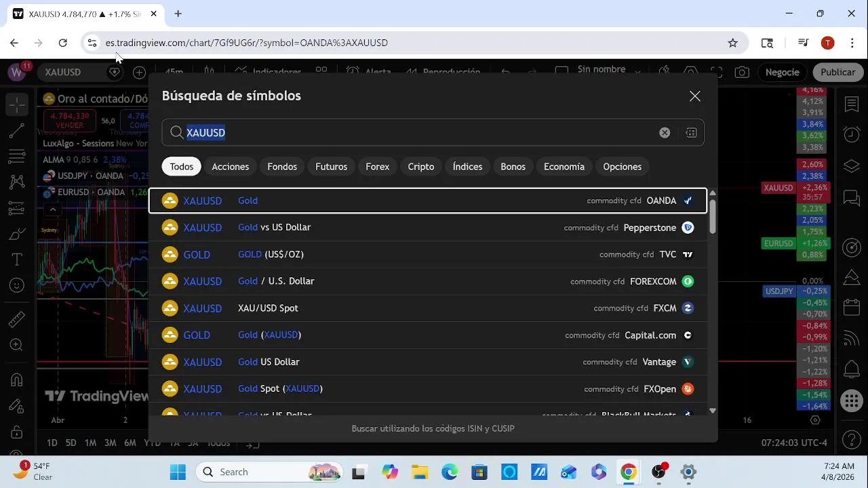Switch to the Economía filter tab
868x488 pixels.
tap(564, 167)
